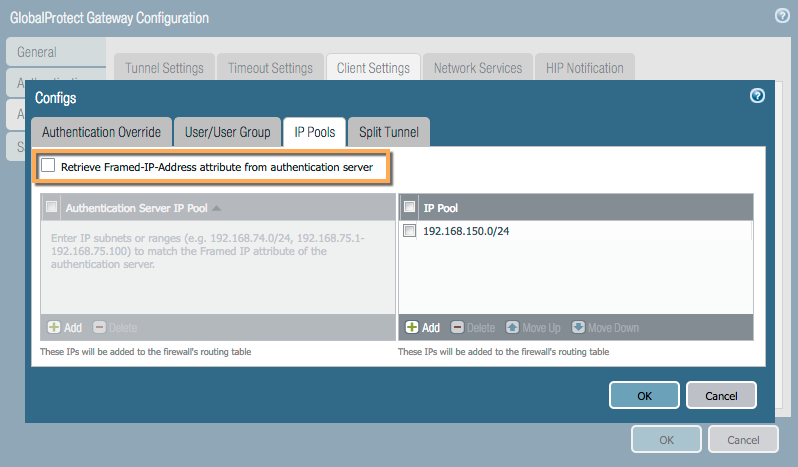Click OK in Gateway Configuration window

(x=666, y=439)
